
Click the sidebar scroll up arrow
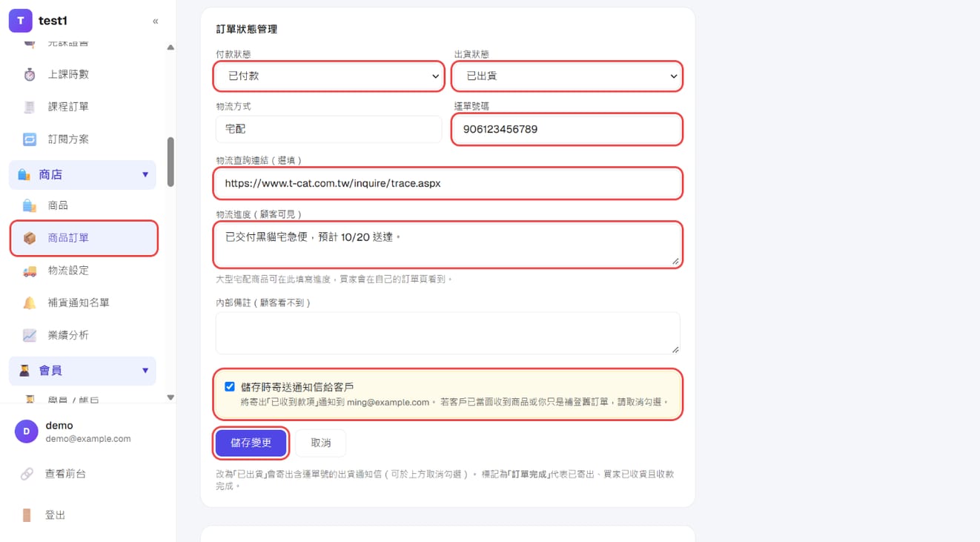coord(170,47)
